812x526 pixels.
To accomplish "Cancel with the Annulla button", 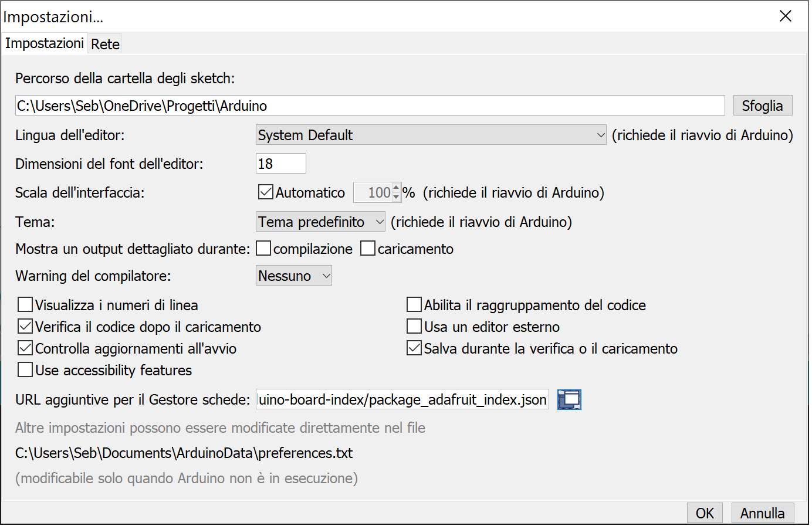I will click(763, 513).
